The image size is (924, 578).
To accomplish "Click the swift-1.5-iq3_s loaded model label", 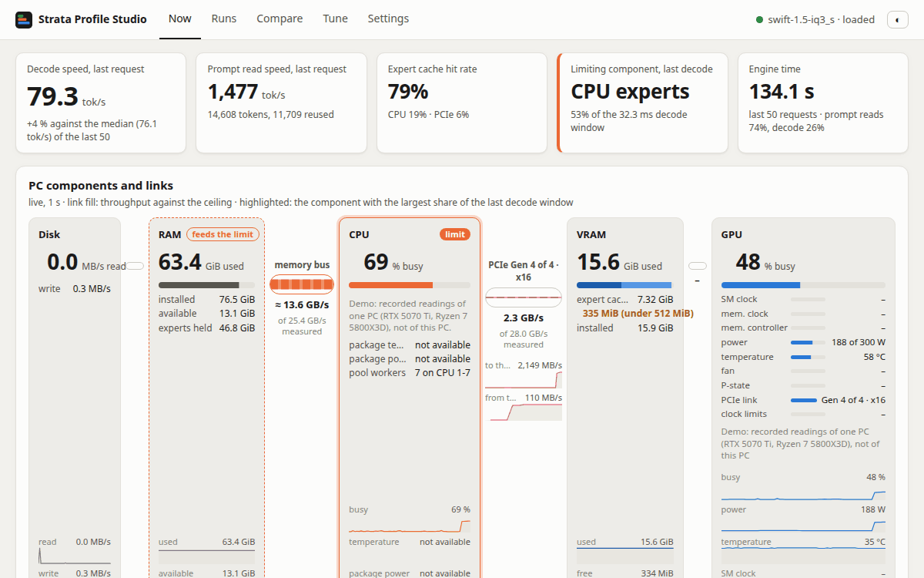I will pyautogui.click(x=821, y=19).
